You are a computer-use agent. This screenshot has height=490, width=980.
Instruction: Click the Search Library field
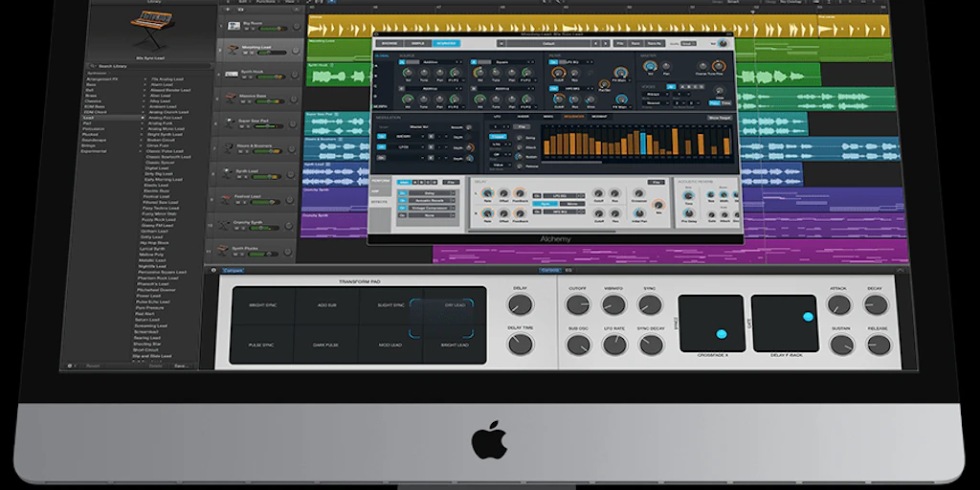coord(148,66)
